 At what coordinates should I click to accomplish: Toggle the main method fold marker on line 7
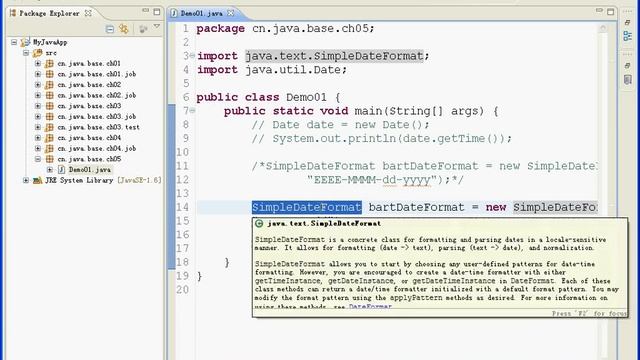point(192,110)
